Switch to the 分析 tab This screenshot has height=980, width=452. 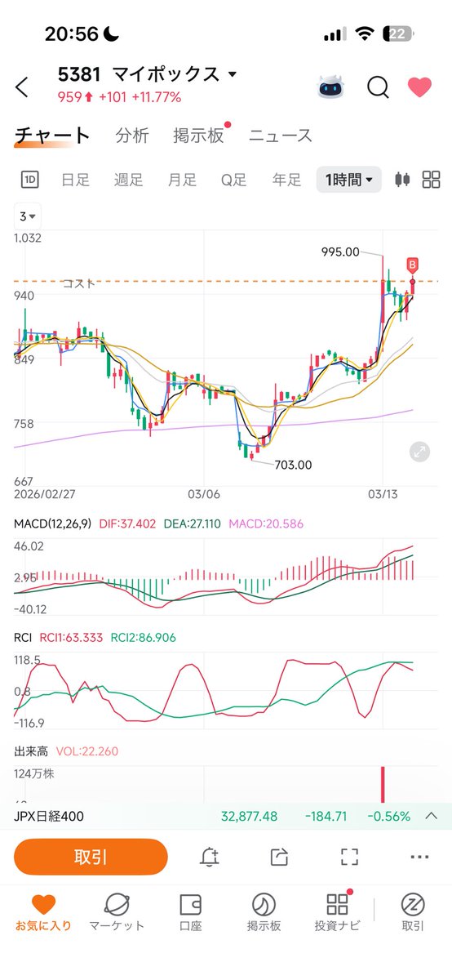[132, 136]
